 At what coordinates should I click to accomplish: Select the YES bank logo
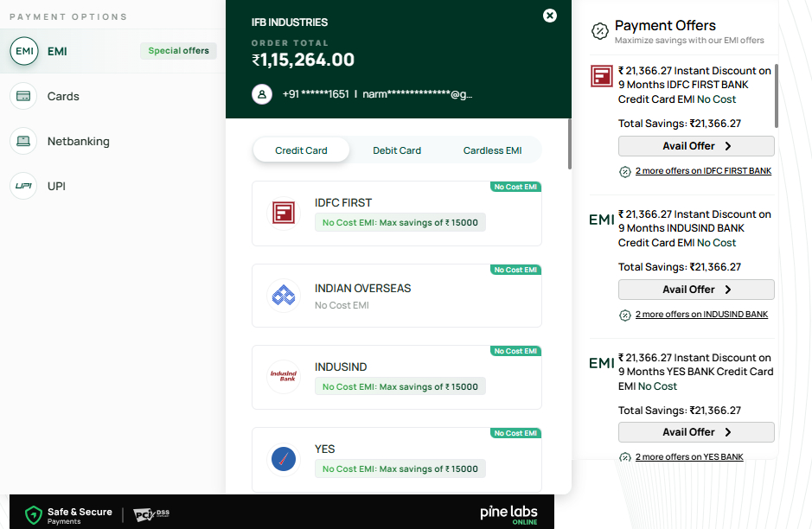(284, 459)
